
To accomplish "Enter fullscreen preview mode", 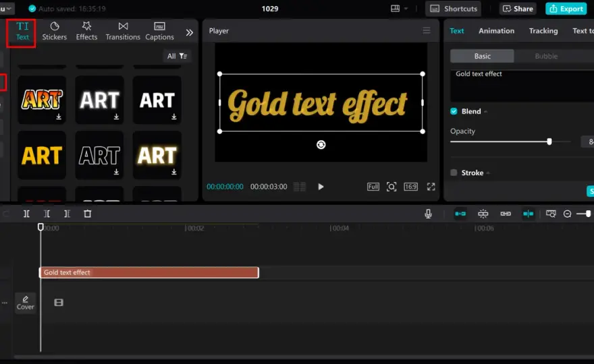I will click(x=431, y=187).
